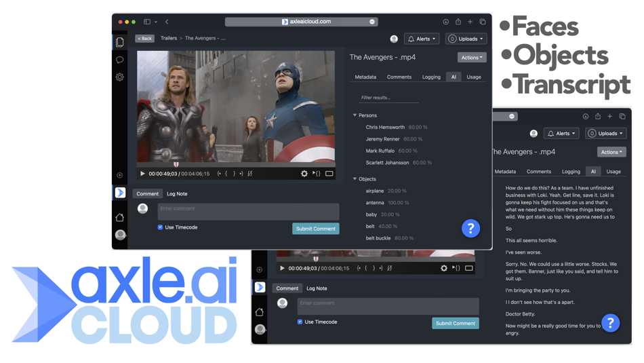Click the blue help question mark in front window
This screenshot has height=363, width=644.
coord(470,228)
